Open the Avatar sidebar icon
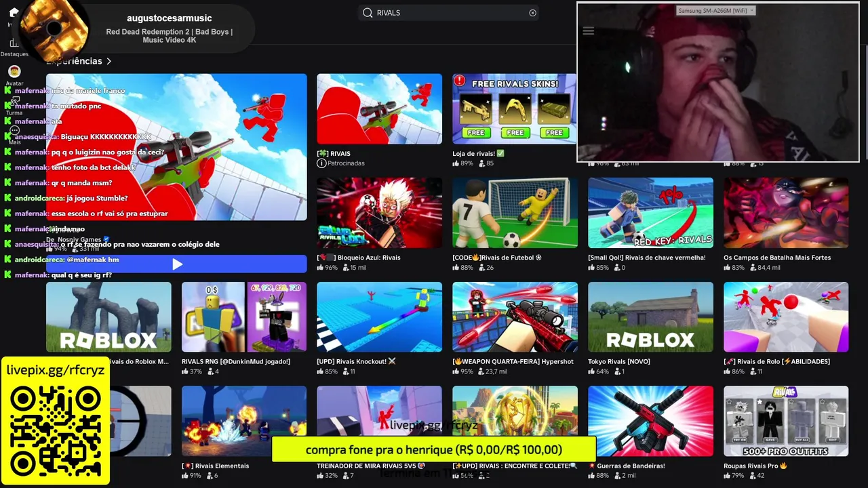 tap(14, 71)
